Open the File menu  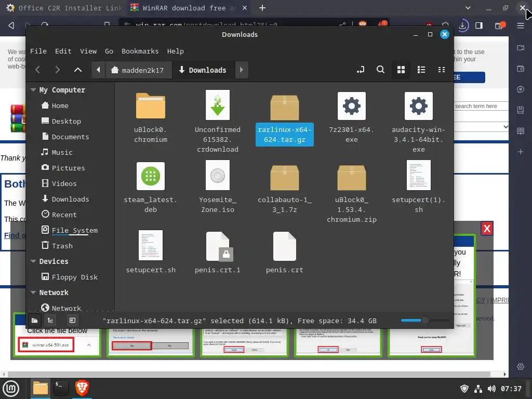point(38,51)
